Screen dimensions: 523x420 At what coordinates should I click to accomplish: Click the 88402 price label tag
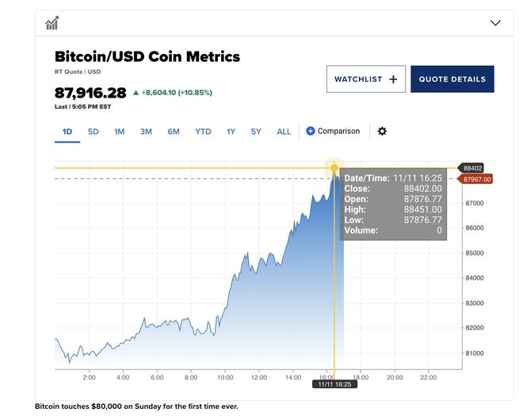[x=471, y=168]
